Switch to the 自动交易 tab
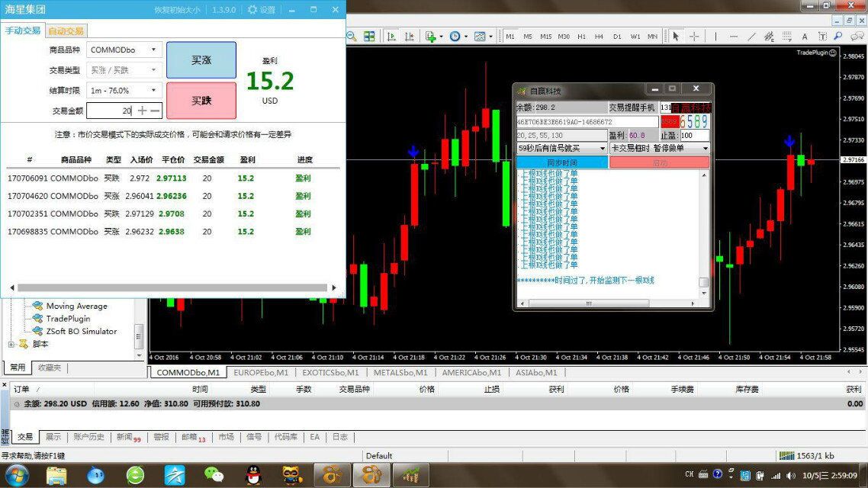 (x=66, y=31)
